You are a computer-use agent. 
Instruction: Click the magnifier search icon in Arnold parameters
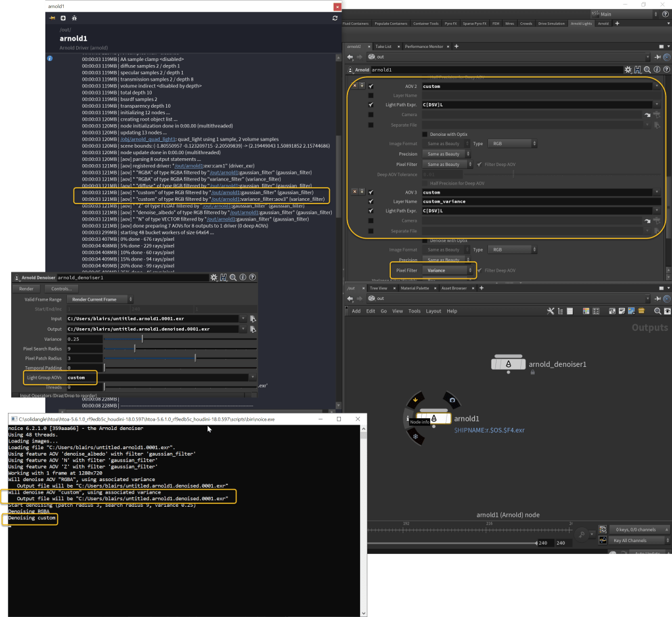648,70
